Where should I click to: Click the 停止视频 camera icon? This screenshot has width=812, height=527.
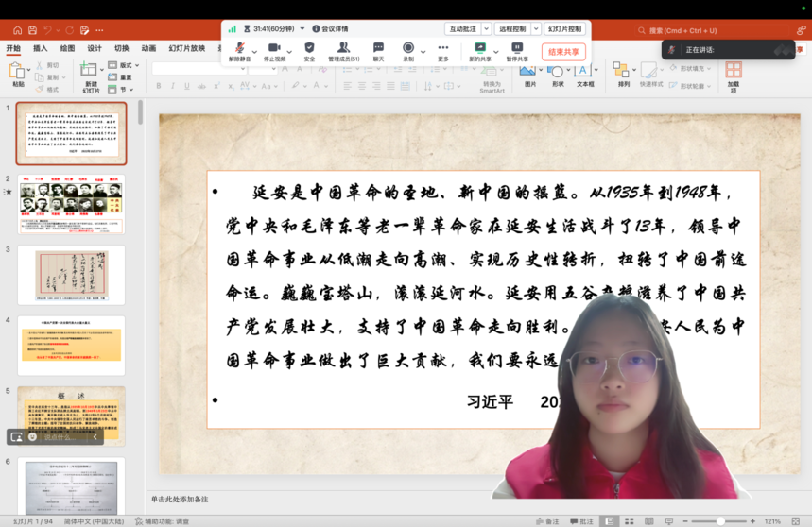click(274, 48)
